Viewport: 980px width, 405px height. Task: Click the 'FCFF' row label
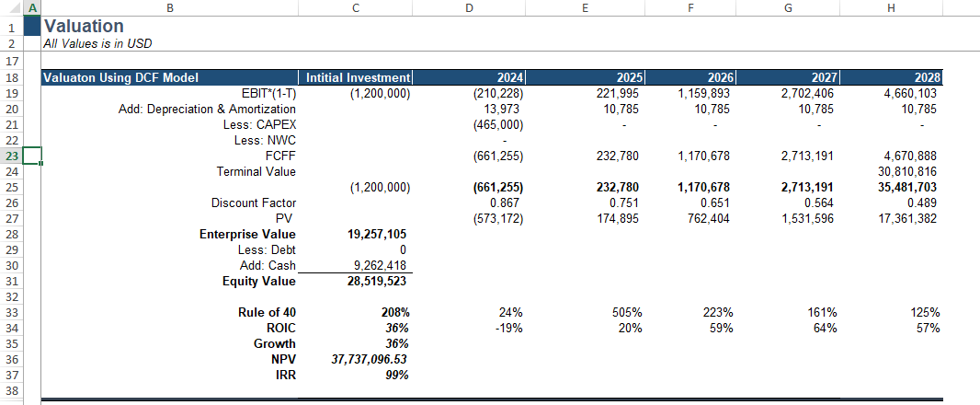click(x=280, y=156)
